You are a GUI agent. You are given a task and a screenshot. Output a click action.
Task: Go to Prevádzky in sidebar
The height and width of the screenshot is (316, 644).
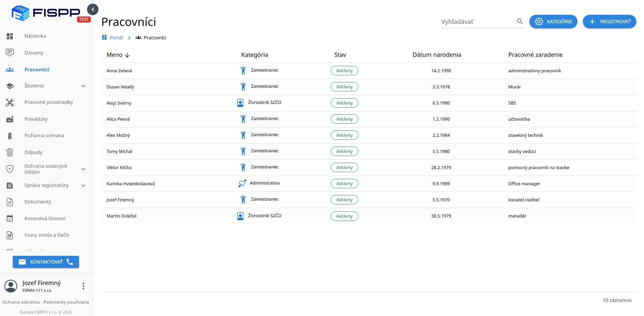[36, 119]
